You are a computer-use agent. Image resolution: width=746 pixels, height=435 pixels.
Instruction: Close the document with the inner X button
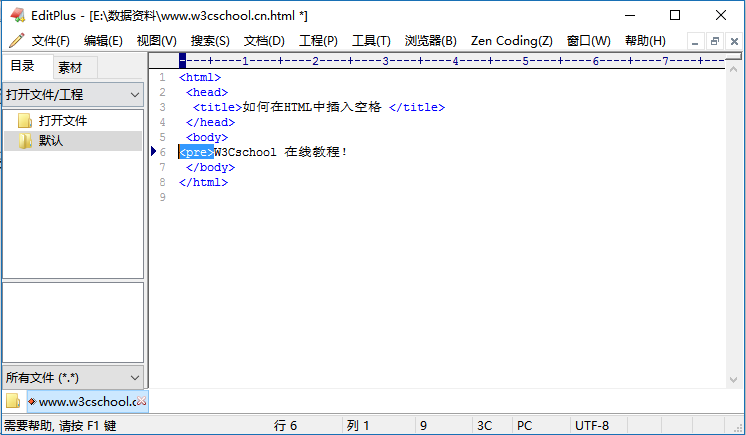[x=733, y=41]
